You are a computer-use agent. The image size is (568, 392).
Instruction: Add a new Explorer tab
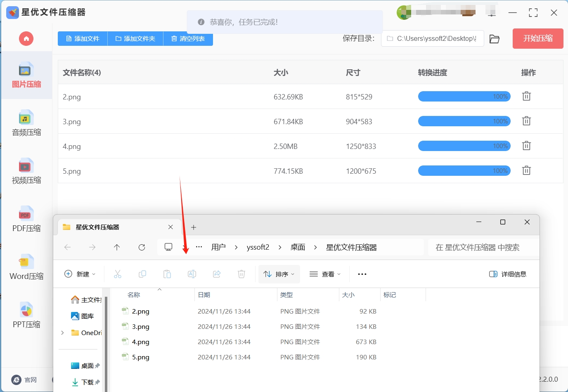(194, 227)
